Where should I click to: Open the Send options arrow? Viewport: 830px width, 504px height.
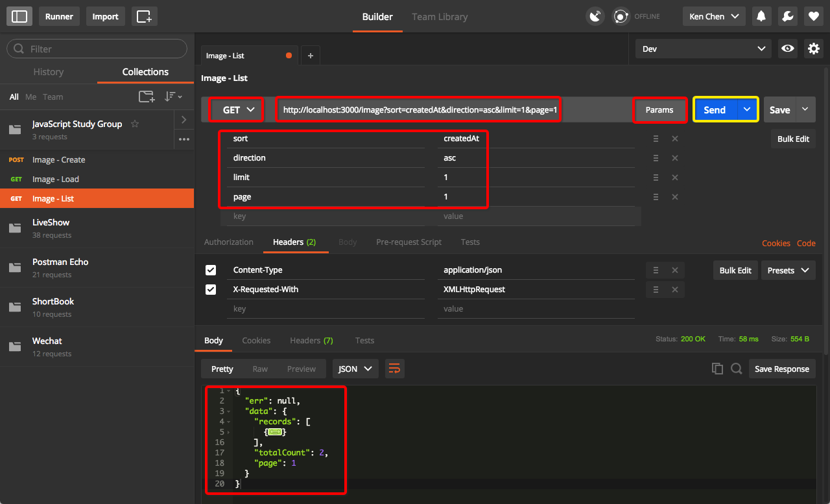[747, 110]
